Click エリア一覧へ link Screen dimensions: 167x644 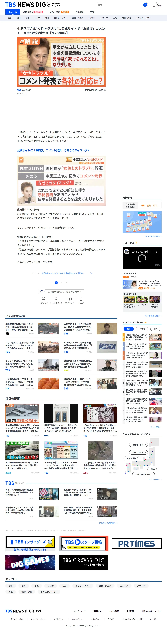[x=155, y=479]
